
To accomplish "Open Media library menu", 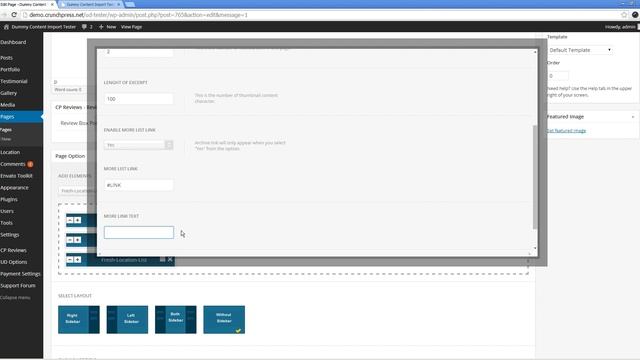I will [8, 105].
